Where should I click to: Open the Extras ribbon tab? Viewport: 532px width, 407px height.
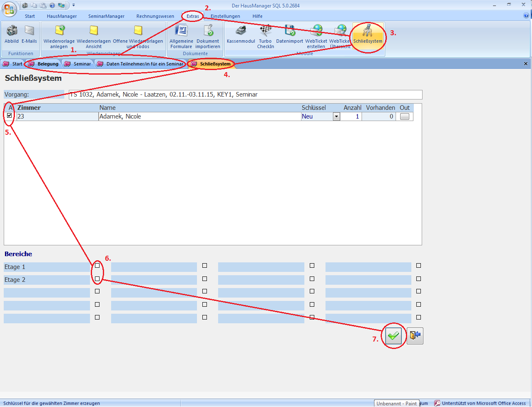[192, 16]
